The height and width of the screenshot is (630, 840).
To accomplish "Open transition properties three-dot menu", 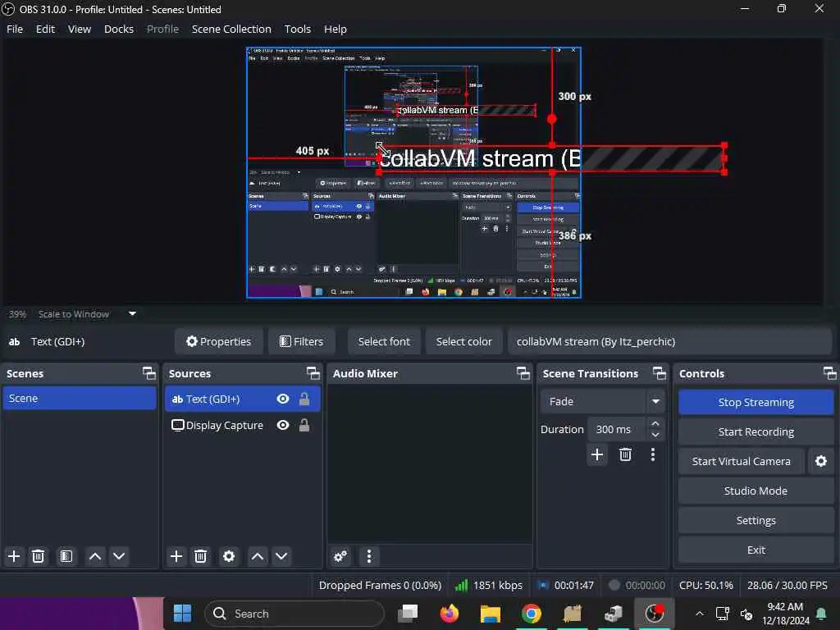I will (x=652, y=454).
